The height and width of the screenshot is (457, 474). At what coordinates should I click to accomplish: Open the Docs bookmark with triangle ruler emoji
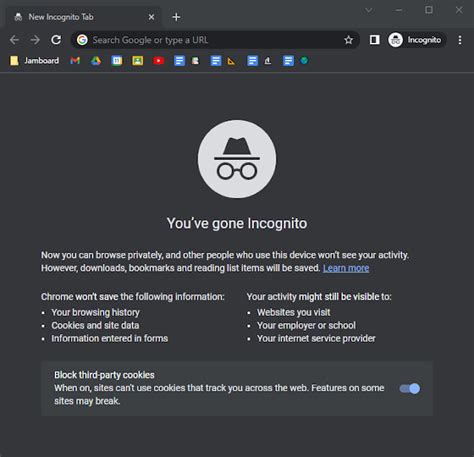point(223,61)
